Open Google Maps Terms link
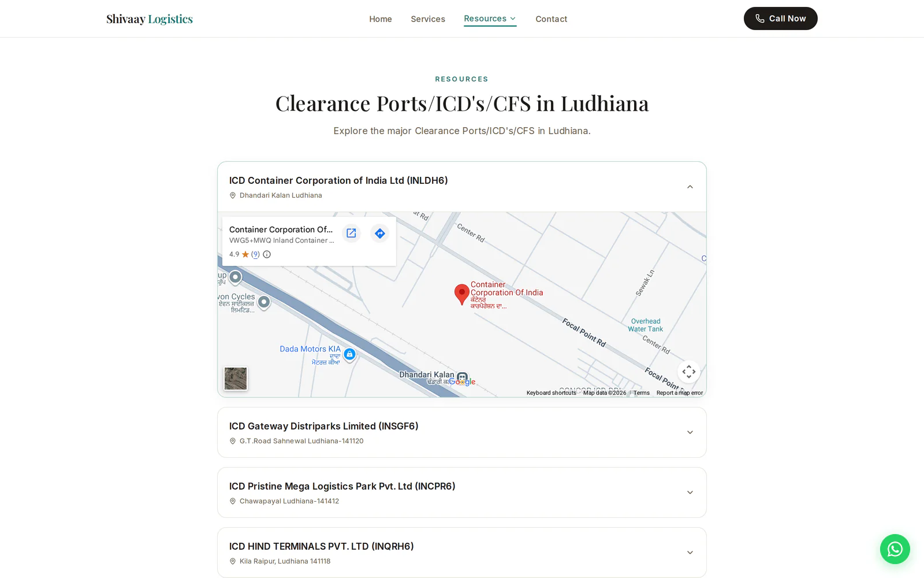The image size is (924, 578). coord(641,393)
